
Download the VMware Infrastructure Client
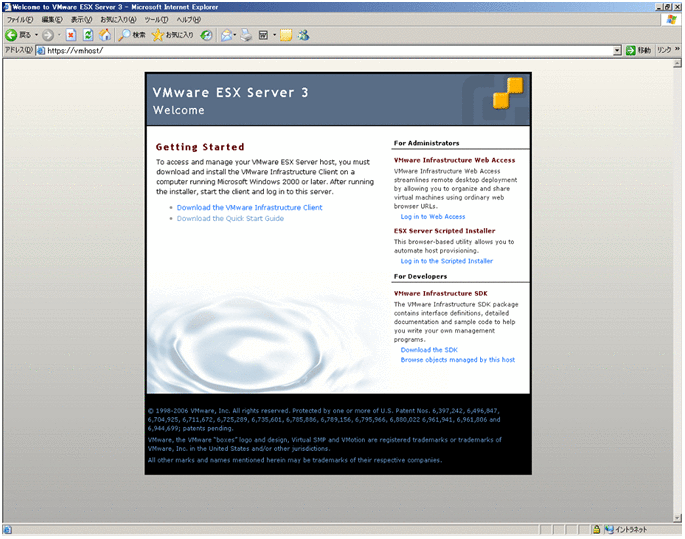point(249,207)
